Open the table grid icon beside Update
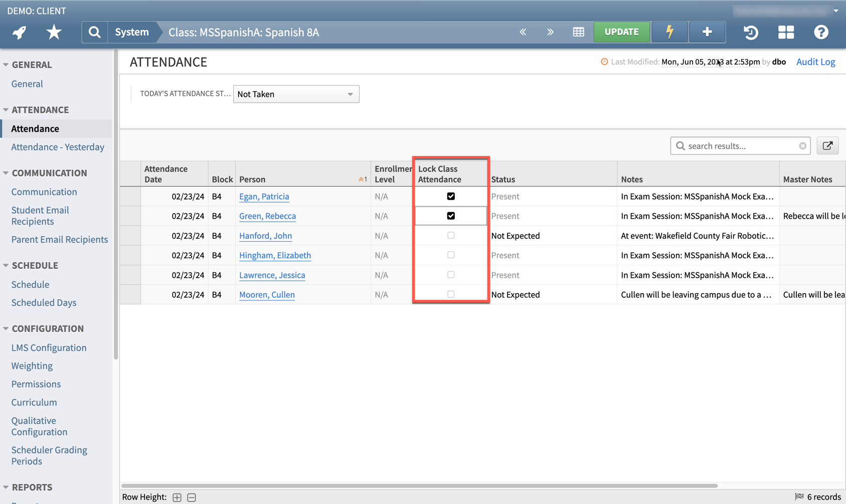This screenshot has height=504, width=846. coord(578,32)
